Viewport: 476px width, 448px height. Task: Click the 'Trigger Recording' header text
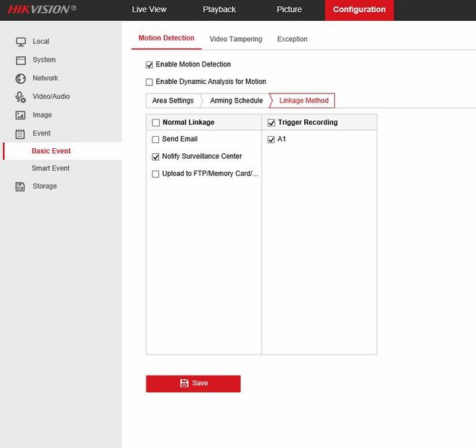(308, 122)
